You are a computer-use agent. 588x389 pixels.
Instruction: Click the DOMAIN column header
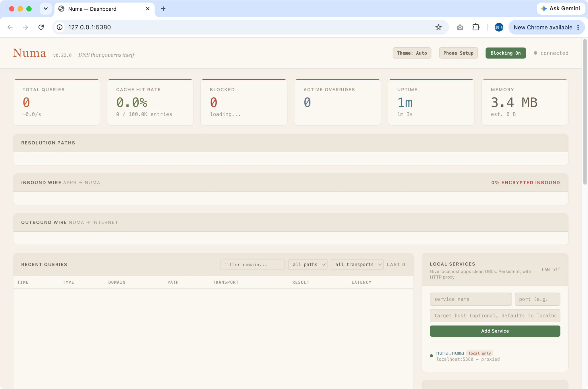coord(117,282)
